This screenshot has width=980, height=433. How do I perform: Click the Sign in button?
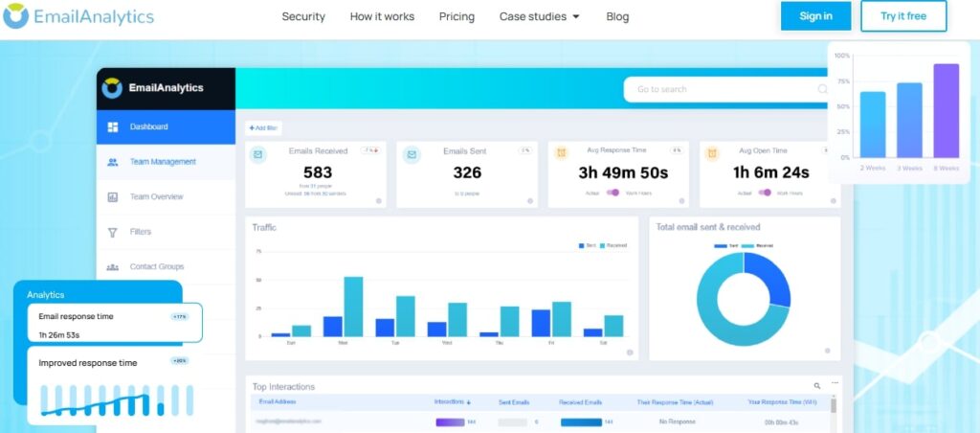point(815,16)
